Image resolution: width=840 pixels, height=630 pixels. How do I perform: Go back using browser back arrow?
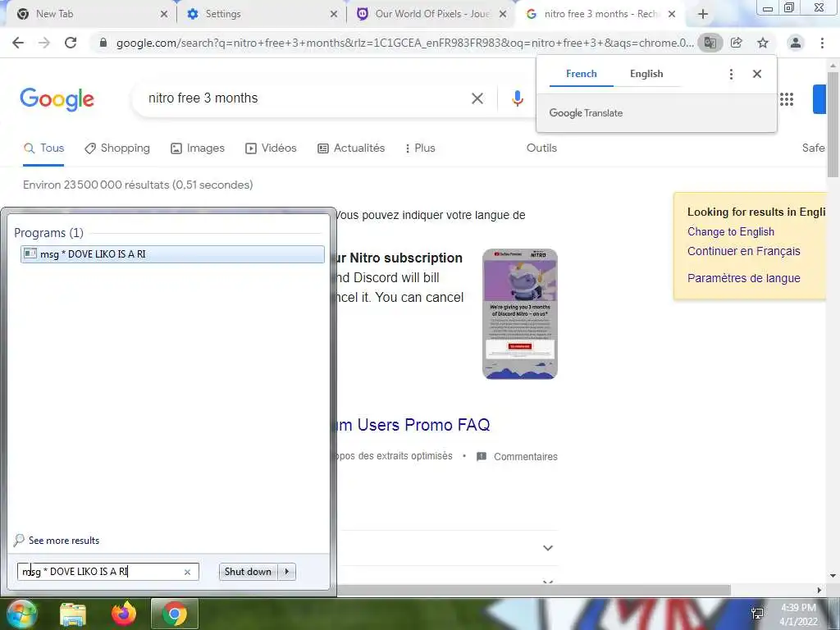(x=18, y=43)
